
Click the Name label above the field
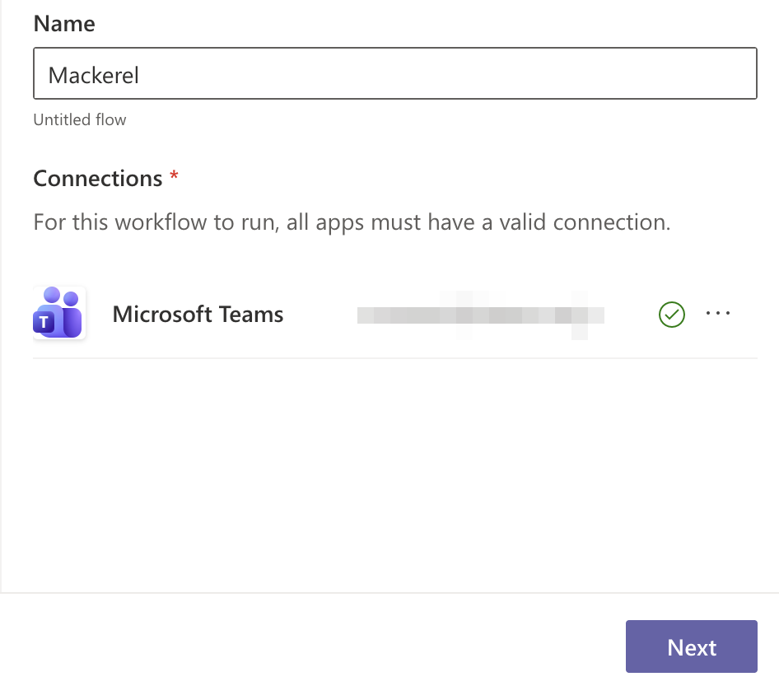coord(64,24)
